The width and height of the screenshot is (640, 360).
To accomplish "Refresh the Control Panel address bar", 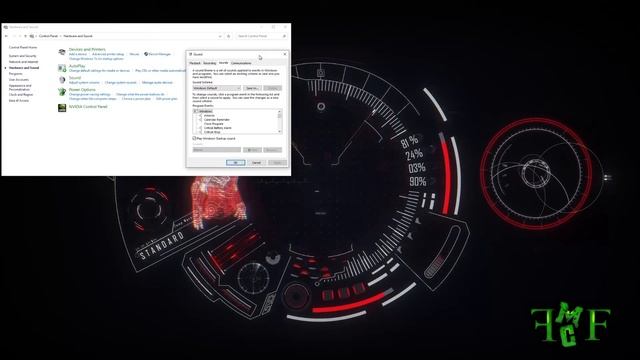I will pos(229,36).
